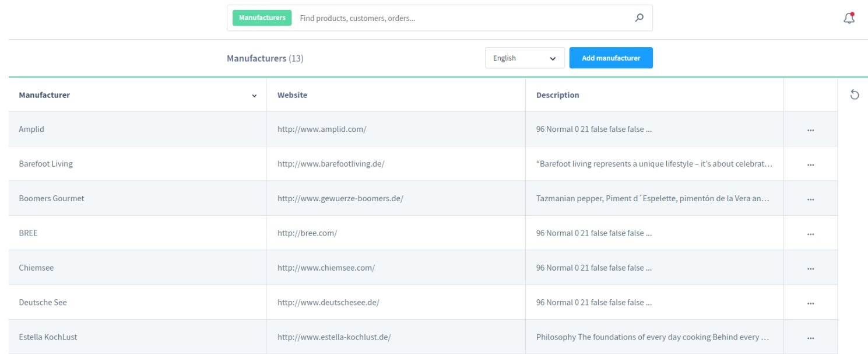Open the Barefoot Living manufacturer entry

point(45,164)
